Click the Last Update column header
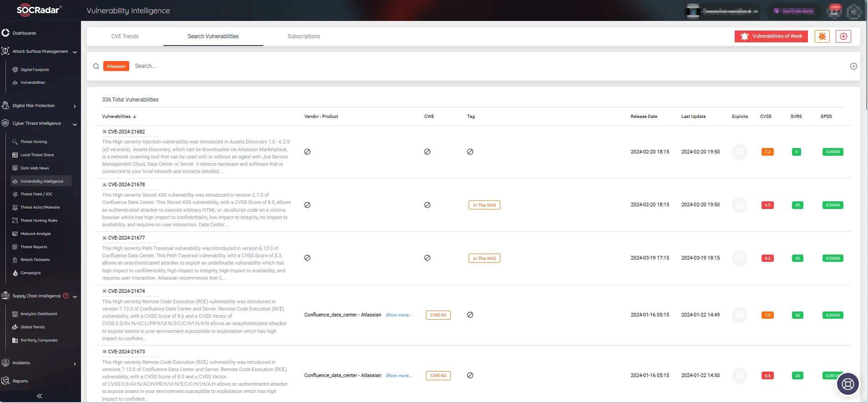 pyautogui.click(x=693, y=117)
